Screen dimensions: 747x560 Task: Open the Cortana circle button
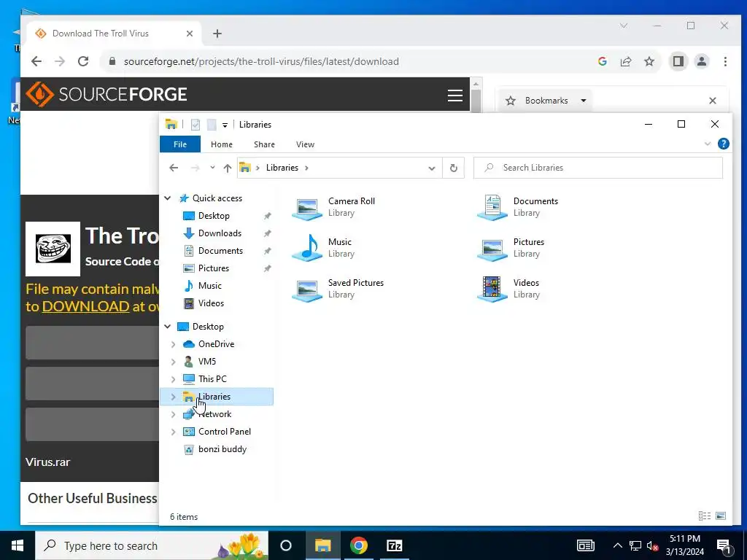(x=286, y=545)
